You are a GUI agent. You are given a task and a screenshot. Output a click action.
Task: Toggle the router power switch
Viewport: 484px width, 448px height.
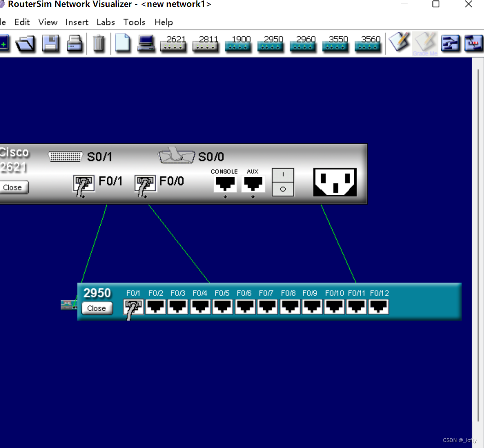tap(283, 182)
